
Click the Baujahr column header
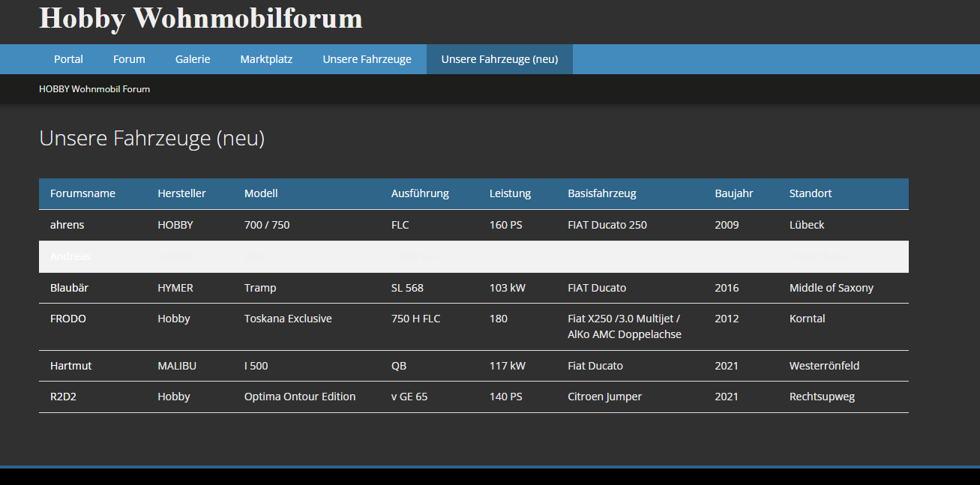click(x=733, y=193)
